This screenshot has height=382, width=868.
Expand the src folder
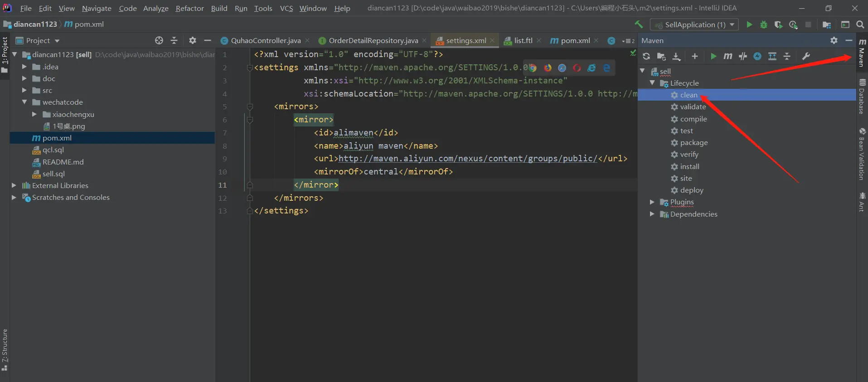click(24, 90)
